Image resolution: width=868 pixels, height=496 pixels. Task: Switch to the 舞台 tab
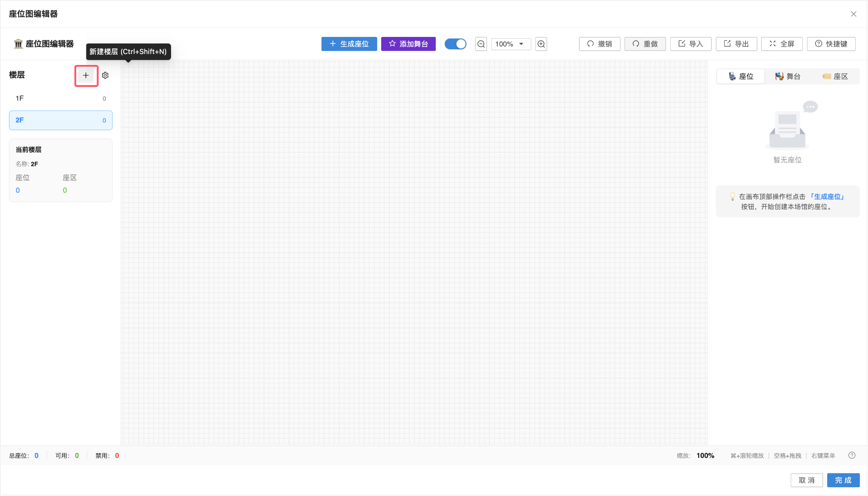coord(788,76)
